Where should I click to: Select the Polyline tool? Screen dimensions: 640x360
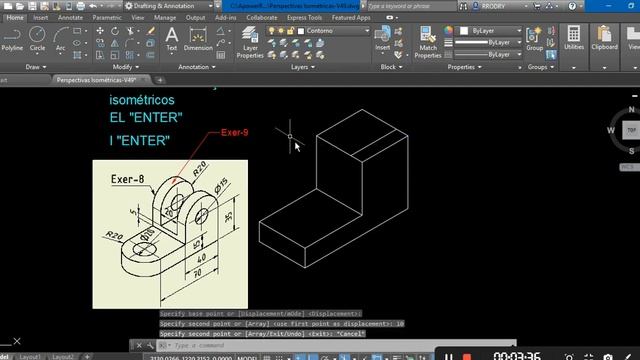tap(12, 39)
